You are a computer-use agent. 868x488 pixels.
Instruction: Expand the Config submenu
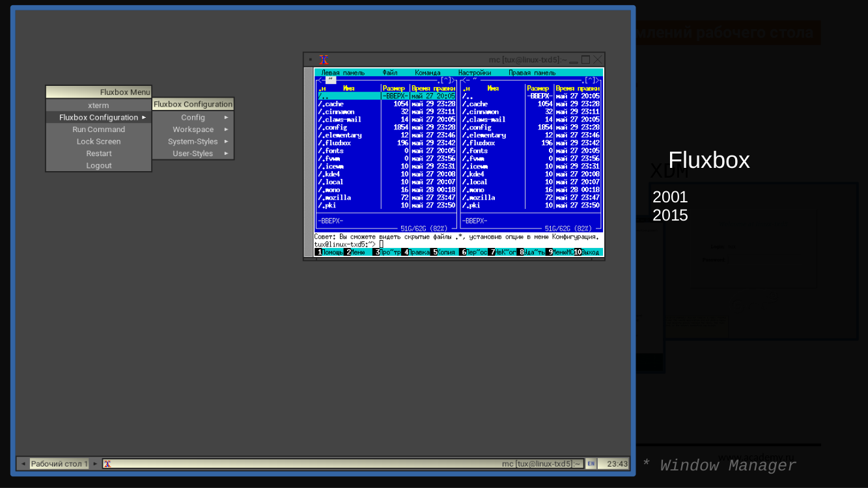coord(193,117)
